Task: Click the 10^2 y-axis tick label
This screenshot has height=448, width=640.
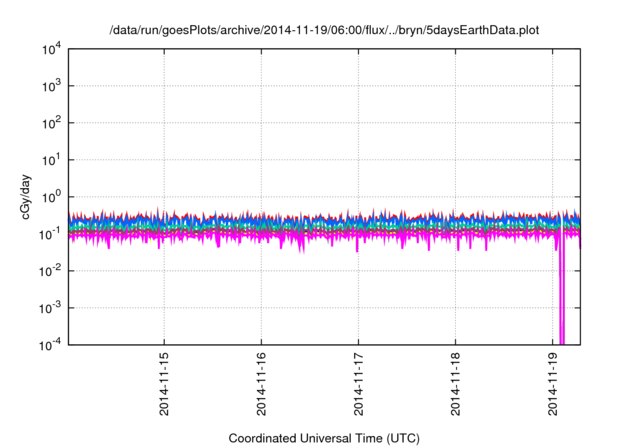Action: coord(51,123)
